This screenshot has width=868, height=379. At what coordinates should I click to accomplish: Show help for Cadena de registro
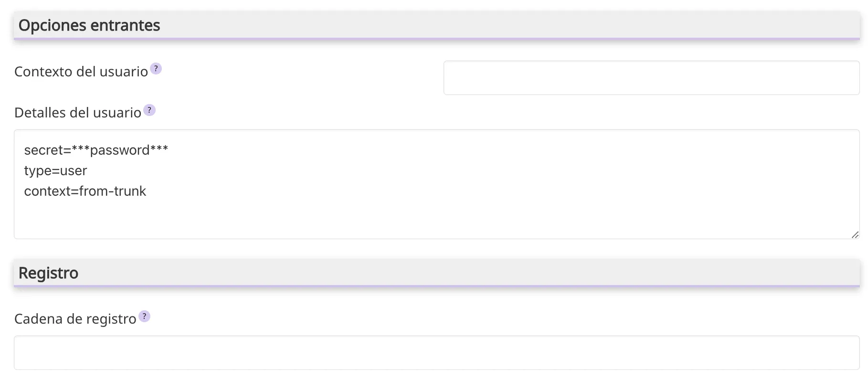coord(144,316)
